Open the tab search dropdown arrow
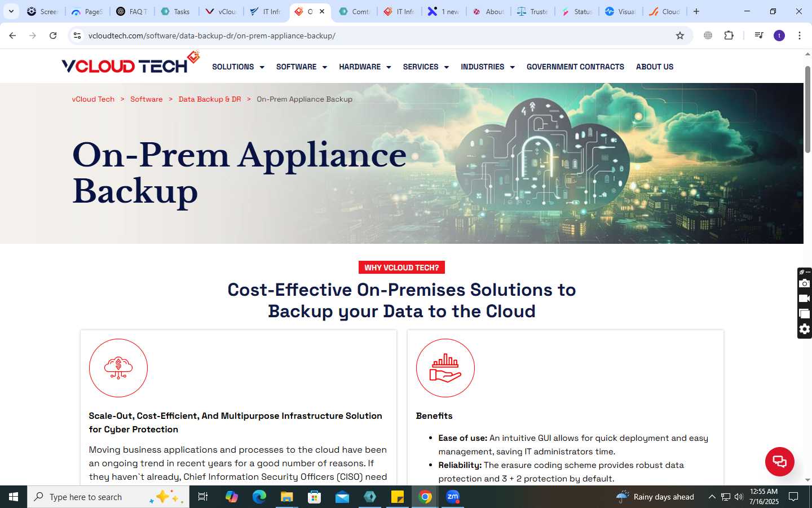 pos(11,11)
